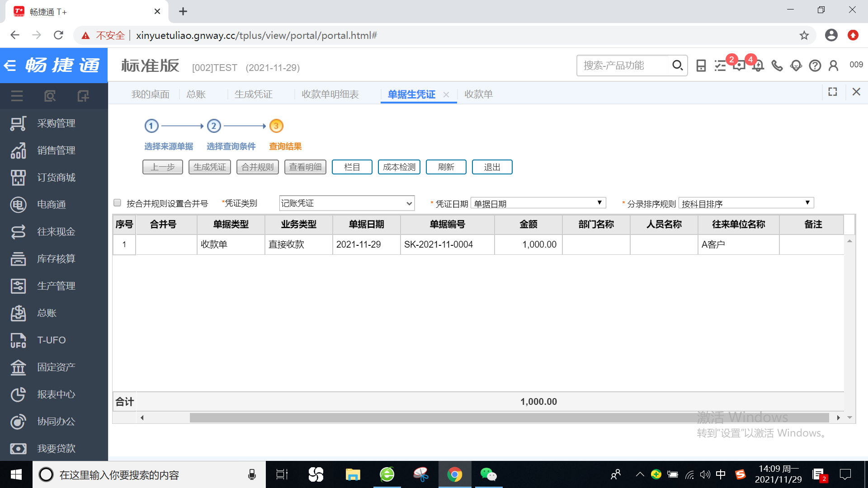Image resolution: width=868 pixels, height=488 pixels.
Task: Open 总账 sidebar module icon
Action: [x=18, y=313]
